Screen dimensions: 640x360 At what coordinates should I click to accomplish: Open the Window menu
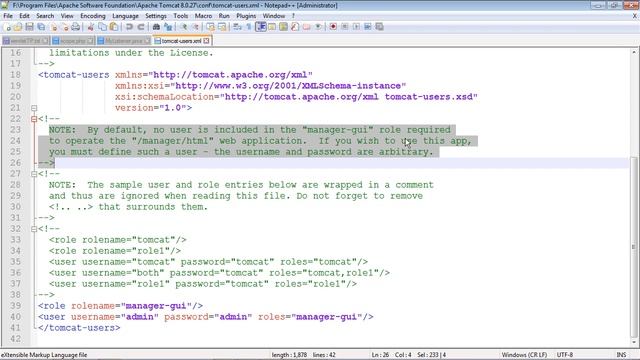click(x=273, y=16)
